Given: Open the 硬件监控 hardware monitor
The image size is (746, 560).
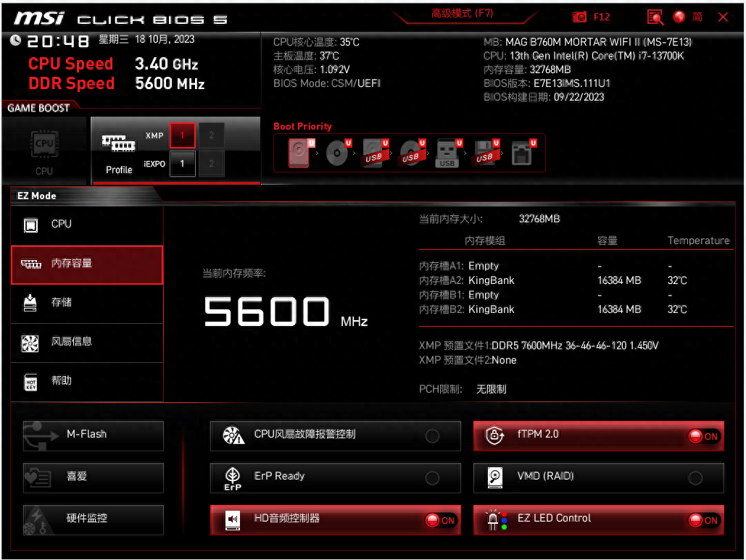Looking at the screenshot, I should click(x=94, y=519).
